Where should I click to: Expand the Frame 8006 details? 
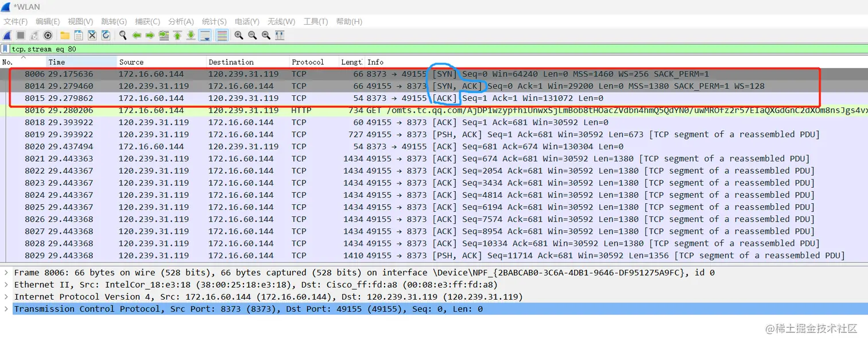click(x=6, y=273)
